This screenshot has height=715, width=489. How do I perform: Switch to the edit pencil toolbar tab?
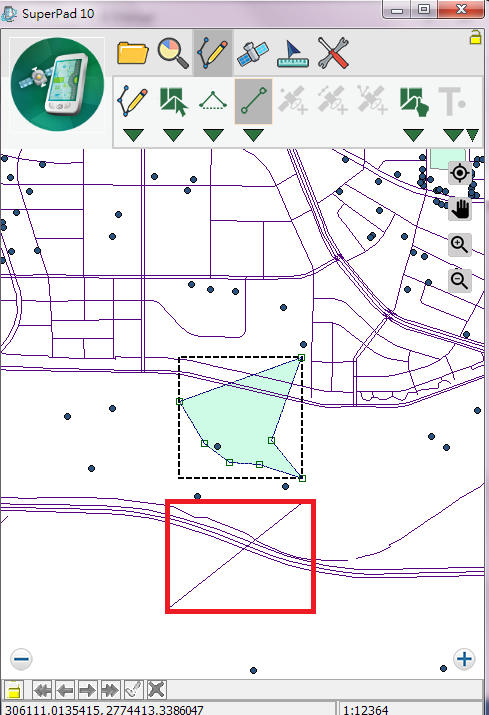(x=213, y=53)
